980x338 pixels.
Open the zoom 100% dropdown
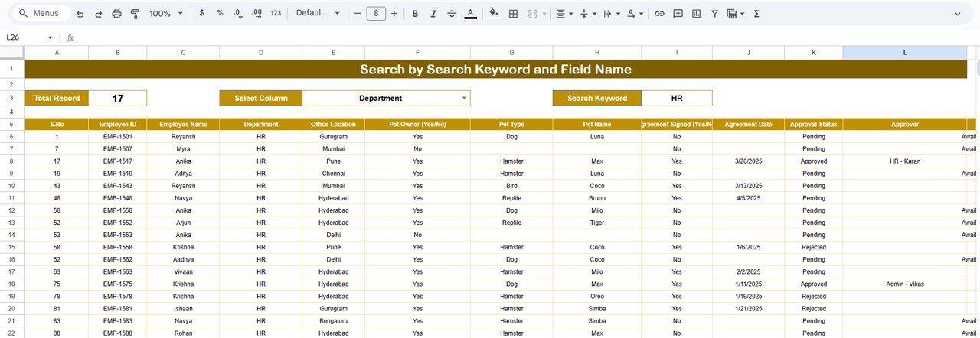click(165, 14)
